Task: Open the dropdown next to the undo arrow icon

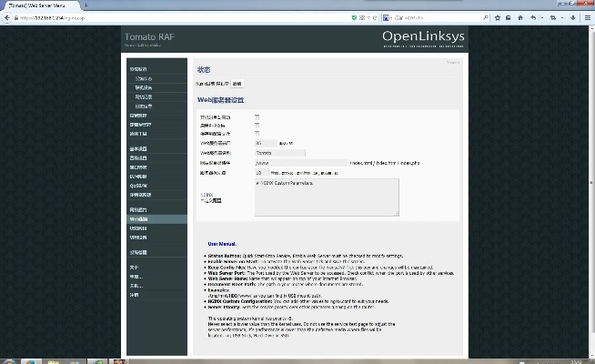Action: click(x=542, y=17)
